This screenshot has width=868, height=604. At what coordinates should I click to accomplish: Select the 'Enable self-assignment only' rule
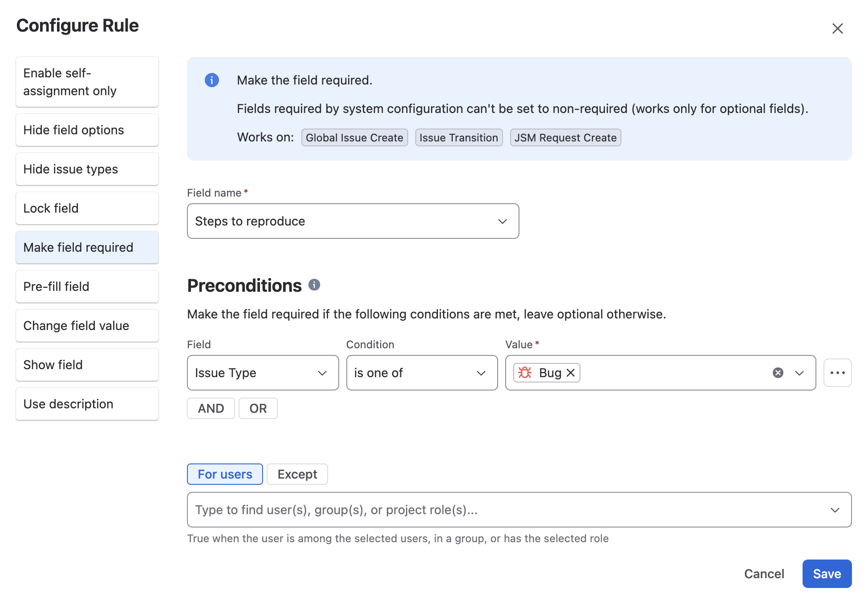click(87, 82)
